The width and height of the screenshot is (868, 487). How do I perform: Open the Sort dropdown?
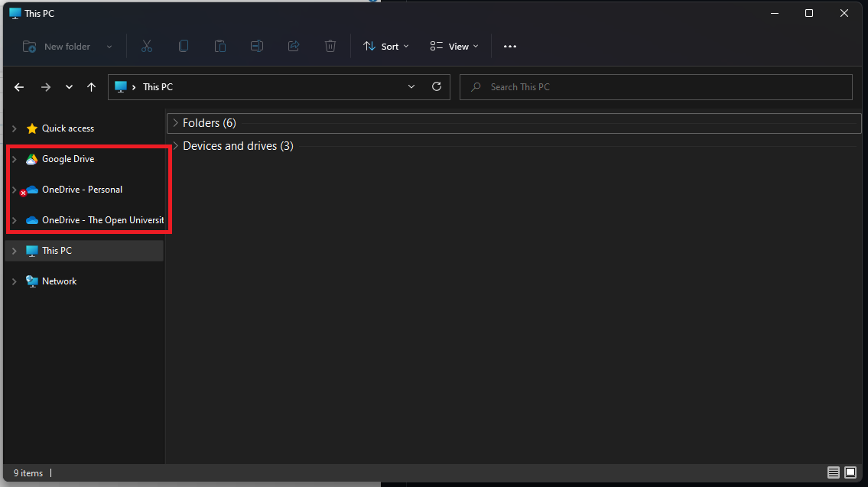(x=386, y=46)
